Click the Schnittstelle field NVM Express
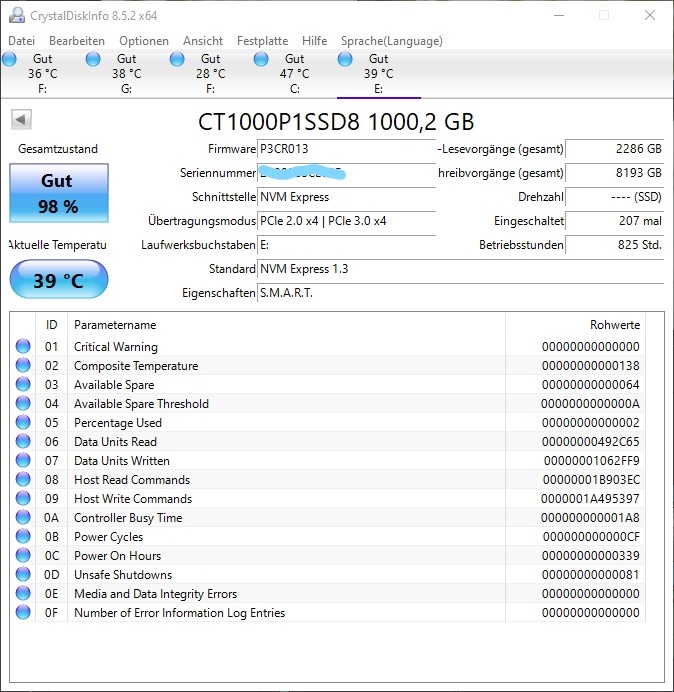Screen dimensions: 674x692 coord(346,197)
